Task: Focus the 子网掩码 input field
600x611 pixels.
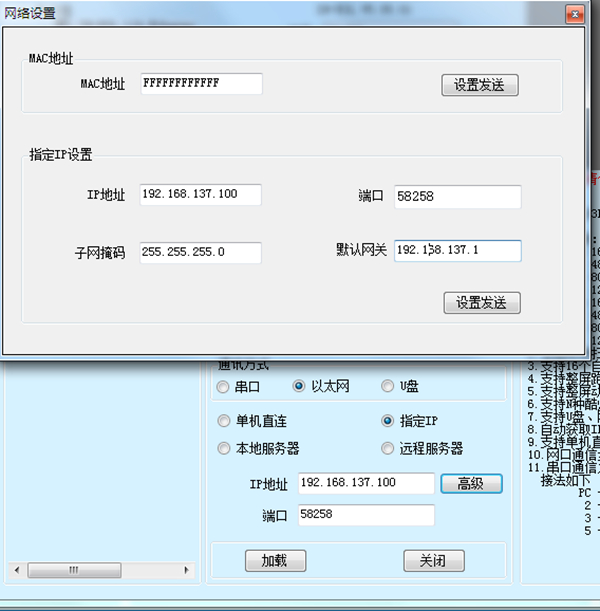Action: point(200,253)
